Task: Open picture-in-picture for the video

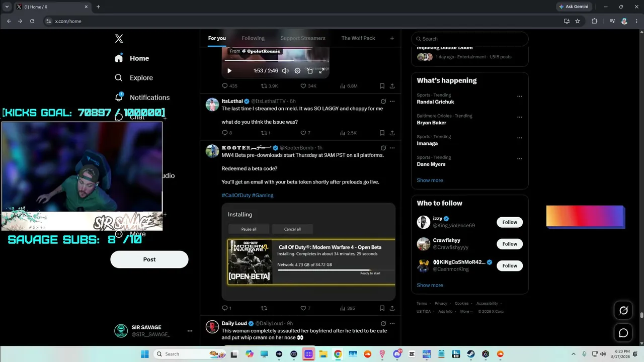Action: 309,71
